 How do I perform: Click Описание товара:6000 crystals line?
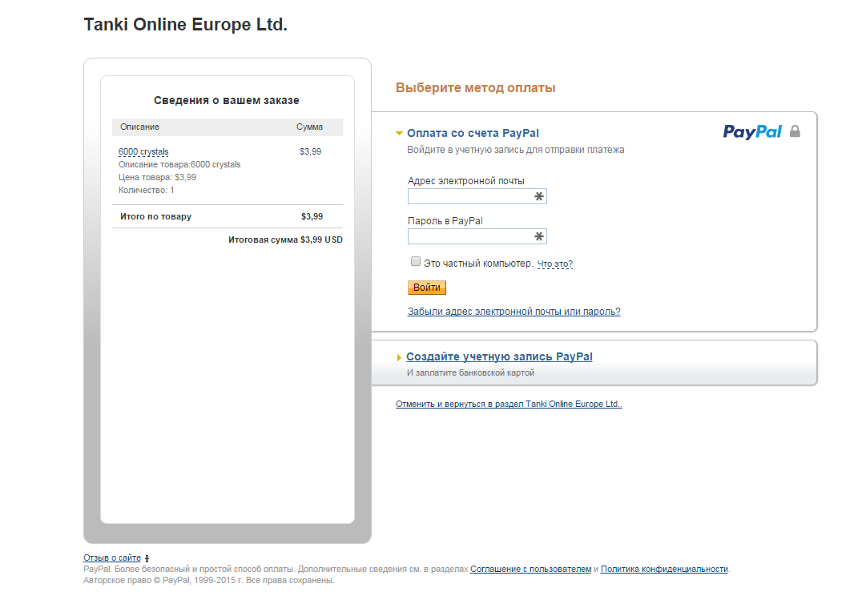point(179,165)
